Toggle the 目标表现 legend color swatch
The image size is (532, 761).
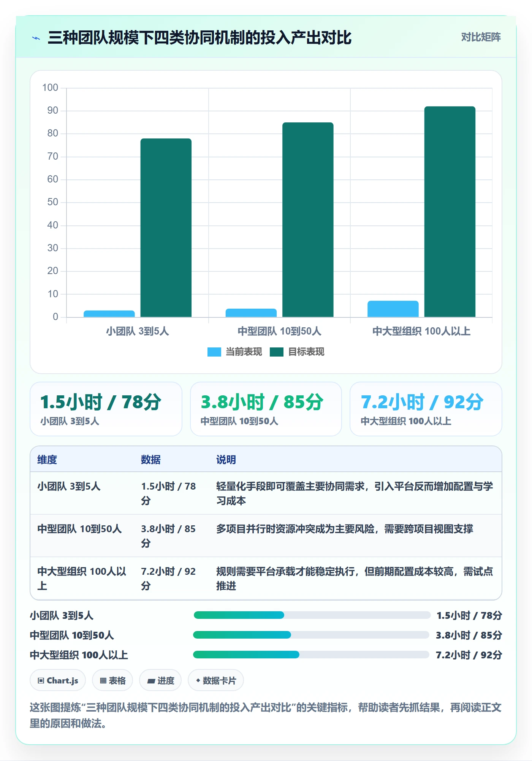pyautogui.click(x=276, y=352)
